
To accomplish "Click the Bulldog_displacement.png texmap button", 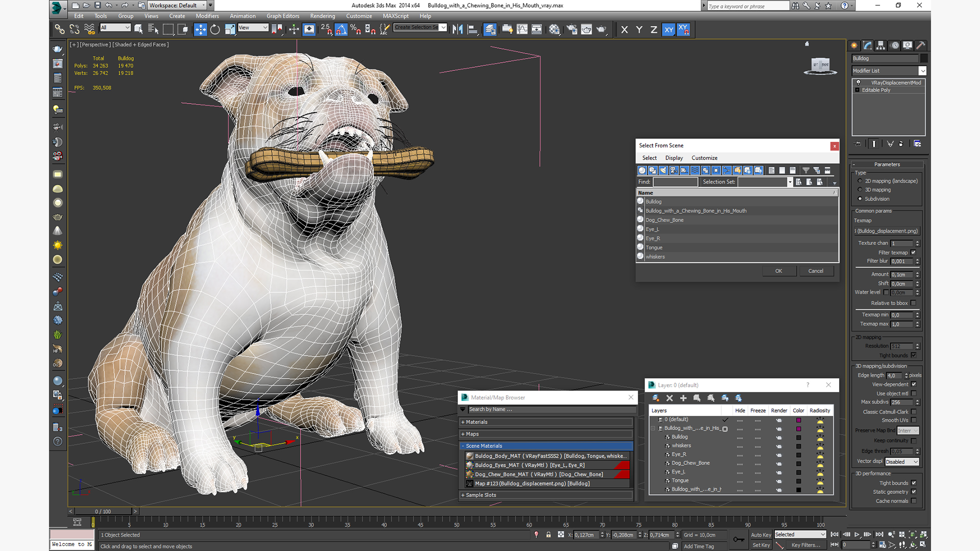I will coord(887,231).
